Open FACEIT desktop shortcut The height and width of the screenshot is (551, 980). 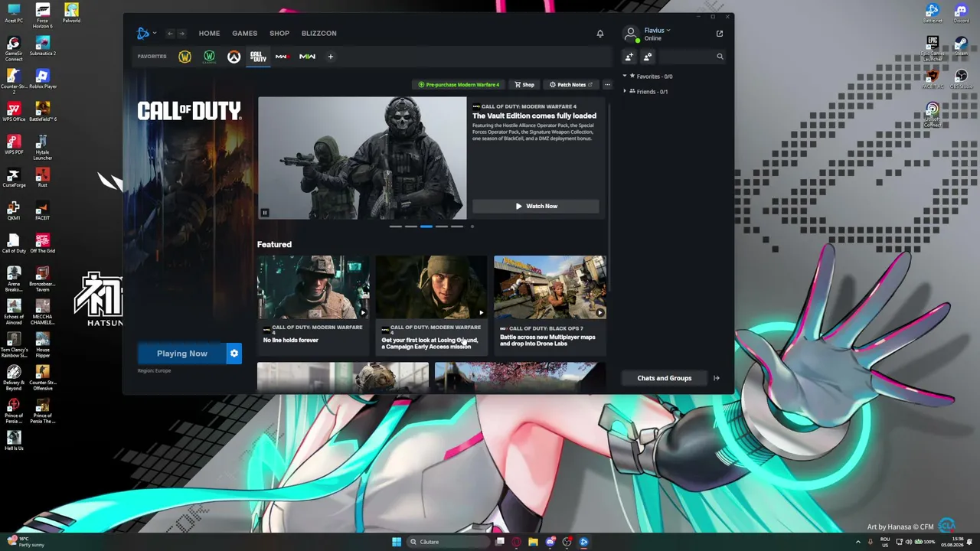coord(43,211)
